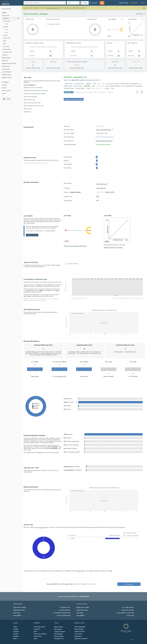Click the Redirects legend swatch in donut chart

[33, 404]
